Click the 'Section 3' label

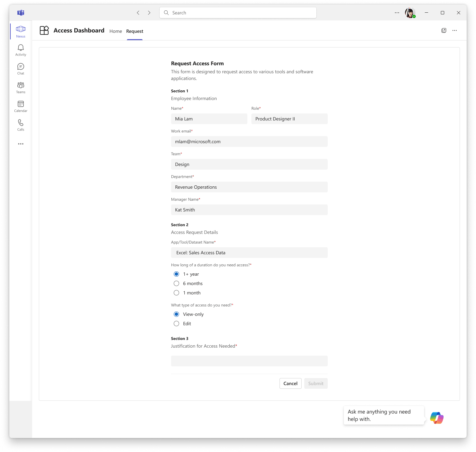tap(180, 339)
